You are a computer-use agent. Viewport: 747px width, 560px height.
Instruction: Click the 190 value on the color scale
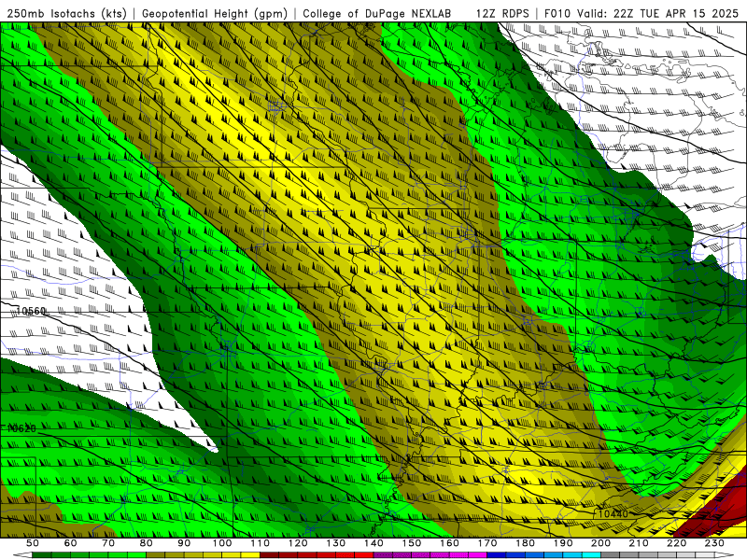pyautogui.click(x=563, y=543)
